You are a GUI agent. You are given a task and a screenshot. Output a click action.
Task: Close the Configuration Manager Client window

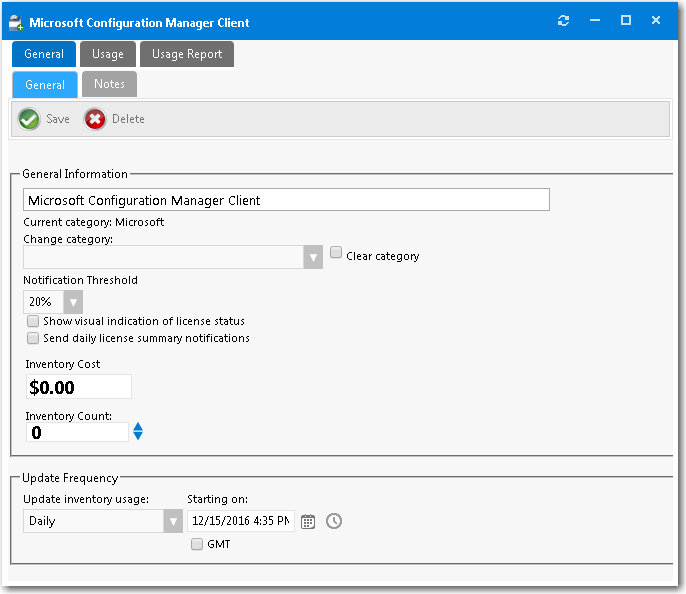(656, 20)
